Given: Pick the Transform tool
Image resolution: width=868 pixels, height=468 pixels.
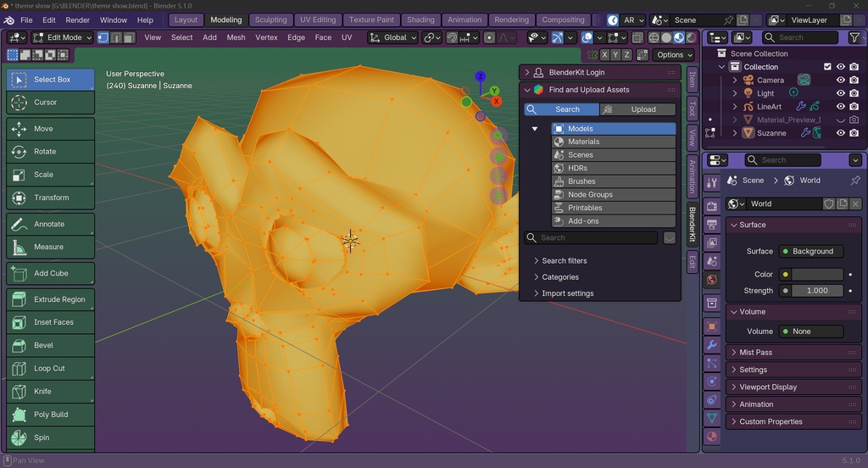Looking at the screenshot, I should point(50,198).
